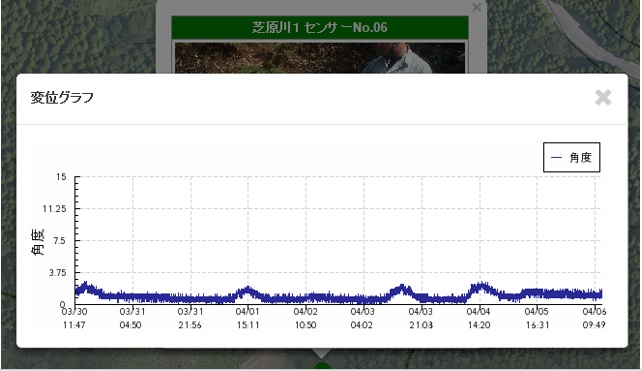Image resolution: width=642 pixels, height=371 pixels.
Task: Select the 03/30 11:47 time axis label
Action: [x=74, y=318]
